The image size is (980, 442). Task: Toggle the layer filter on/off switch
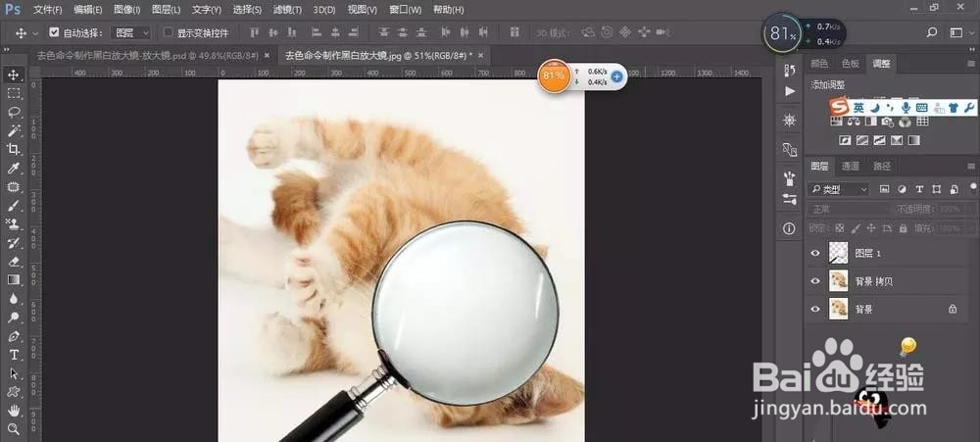(973, 187)
